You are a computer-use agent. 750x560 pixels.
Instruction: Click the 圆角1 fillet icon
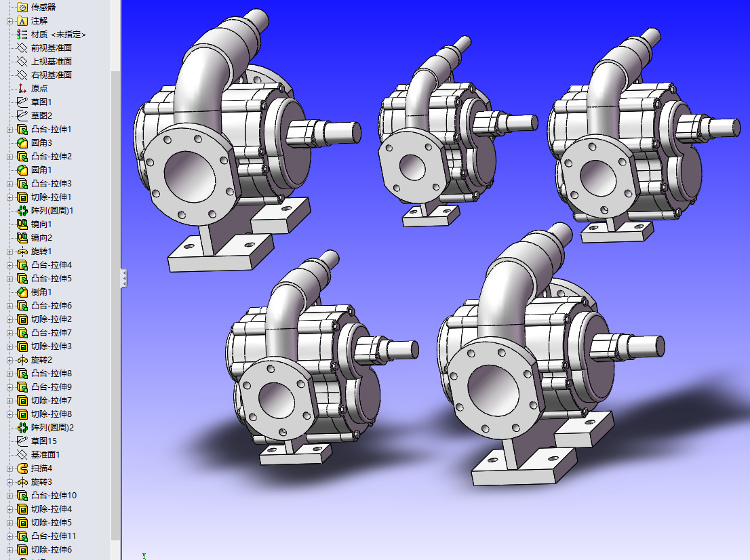pyautogui.click(x=22, y=169)
